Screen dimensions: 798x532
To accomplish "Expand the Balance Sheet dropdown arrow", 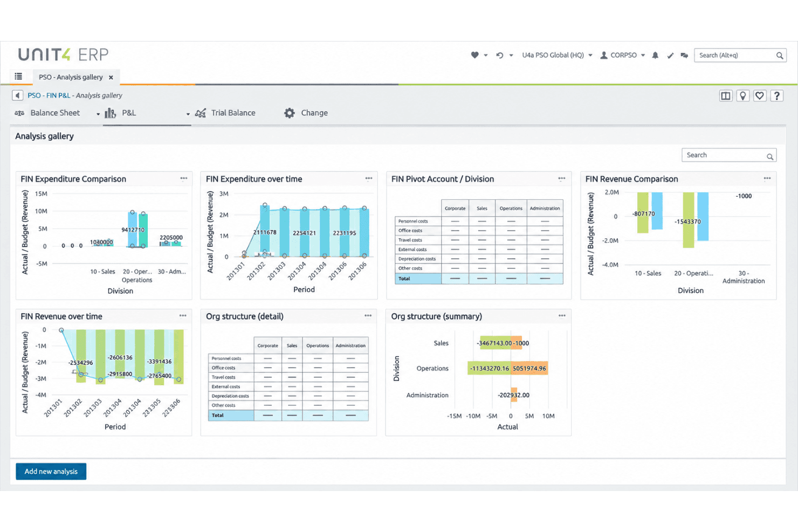I will [x=98, y=114].
